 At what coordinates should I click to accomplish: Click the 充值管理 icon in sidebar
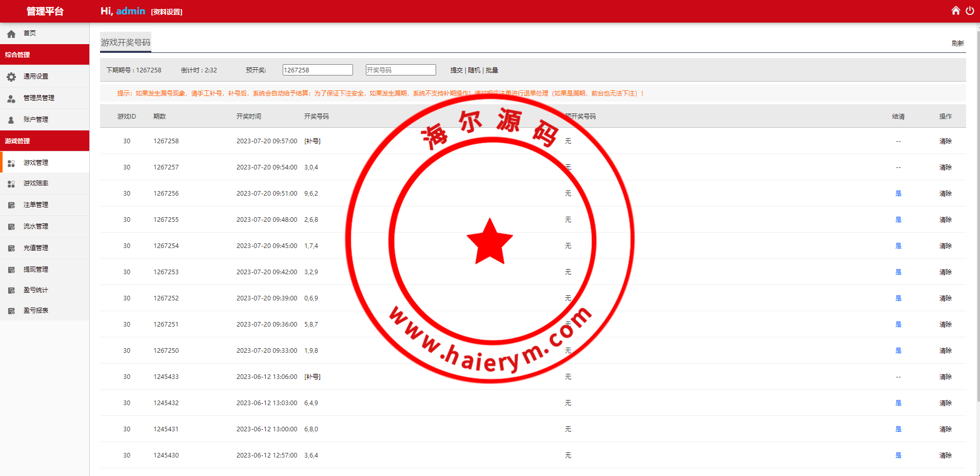click(x=11, y=247)
